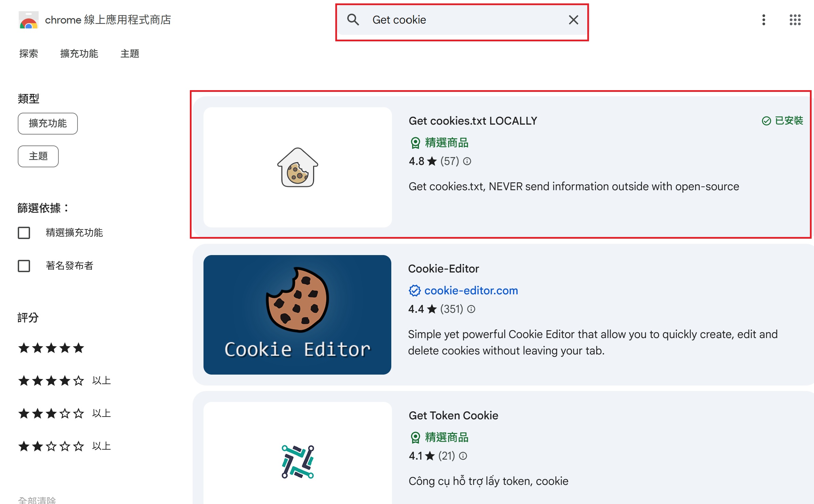This screenshot has height=504, width=814.
Task: Open the three-dot more options menu
Action: [x=764, y=20]
